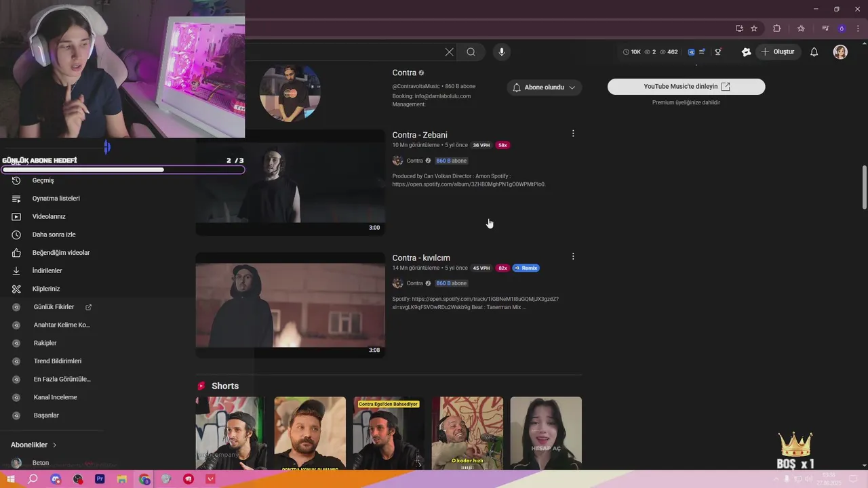Open the Contra - kıvılcım video title

tap(421, 258)
